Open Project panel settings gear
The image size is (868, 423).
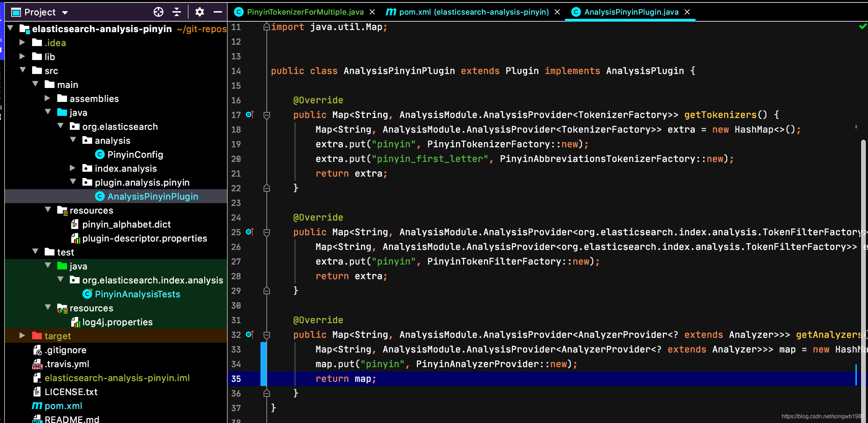coord(199,12)
